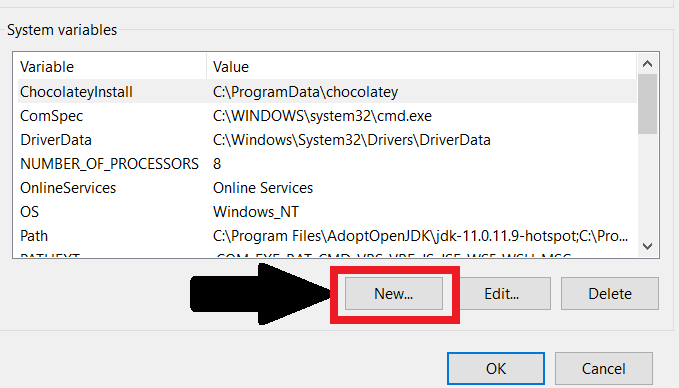The image size is (679, 388).
Task: Click the Edit... system variable button
Action: [501, 294]
